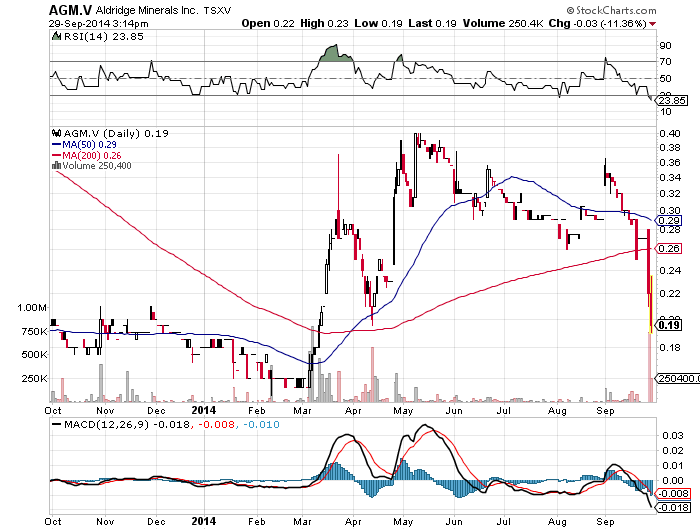Click the Volume 250,400 legend text

click(x=97, y=166)
